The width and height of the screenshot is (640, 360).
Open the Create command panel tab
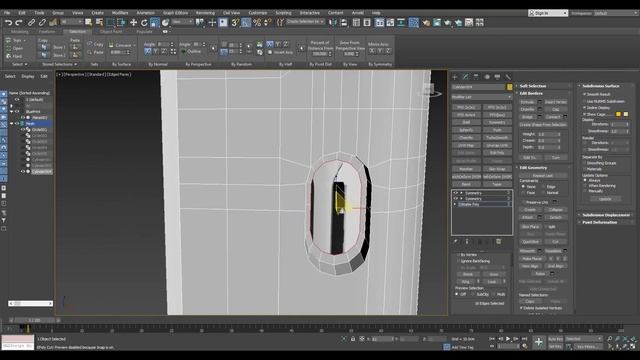tap(455, 77)
